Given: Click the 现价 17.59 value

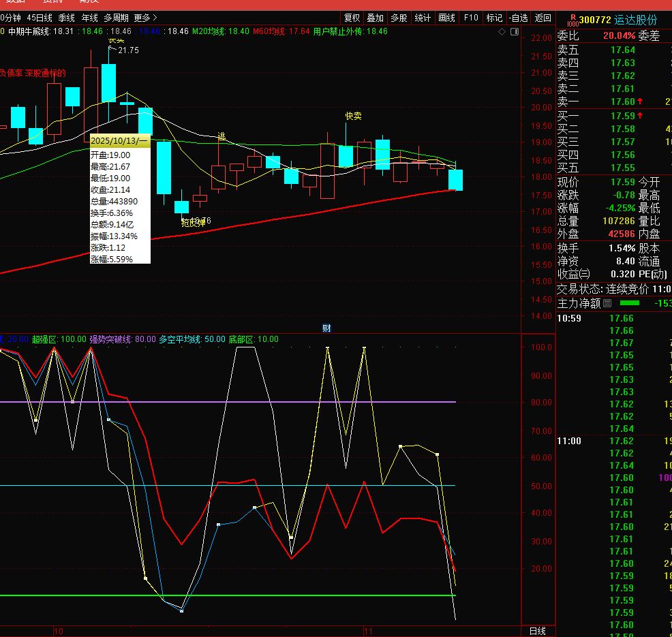Looking at the screenshot, I should coord(623,182).
